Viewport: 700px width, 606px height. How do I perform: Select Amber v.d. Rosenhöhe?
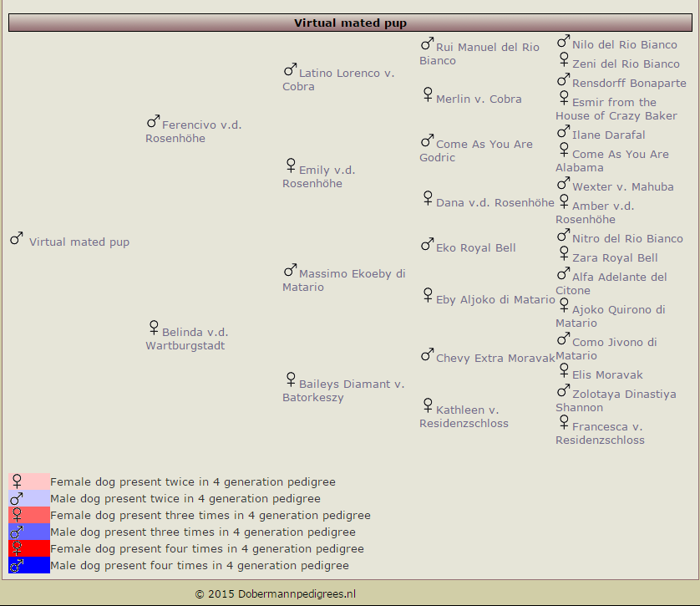(595, 212)
